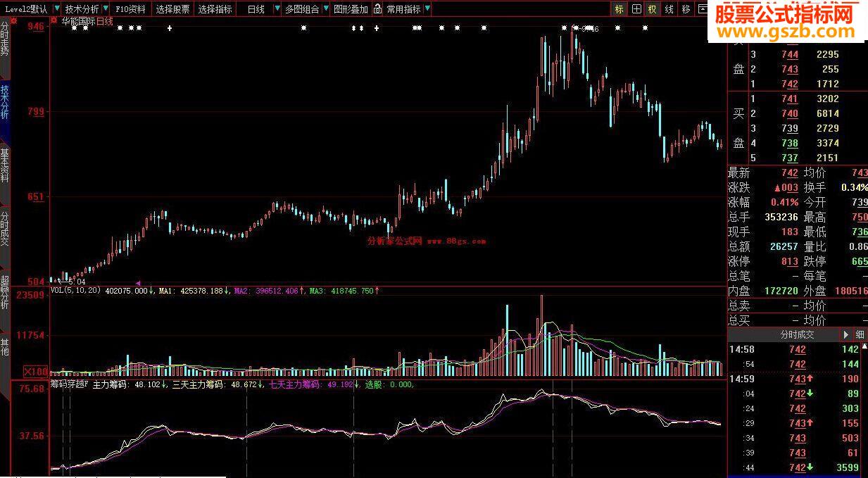Image resolution: width=868 pixels, height=478 pixels.
Task: Switch to the 技术分析 side tab
Action: point(5,111)
